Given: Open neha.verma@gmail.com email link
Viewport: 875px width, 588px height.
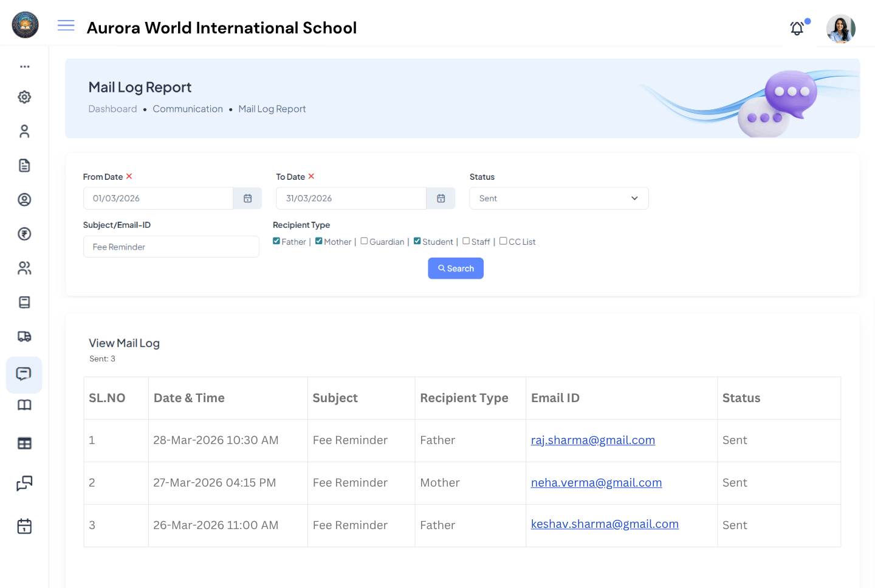Looking at the screenshot, I should point(596,482).
